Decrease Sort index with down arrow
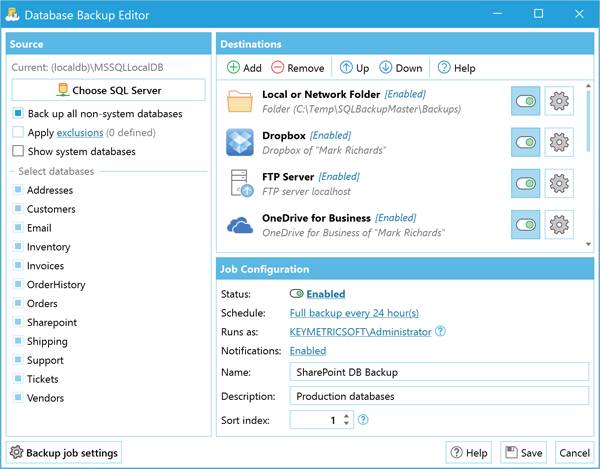 tap(346, 424)
